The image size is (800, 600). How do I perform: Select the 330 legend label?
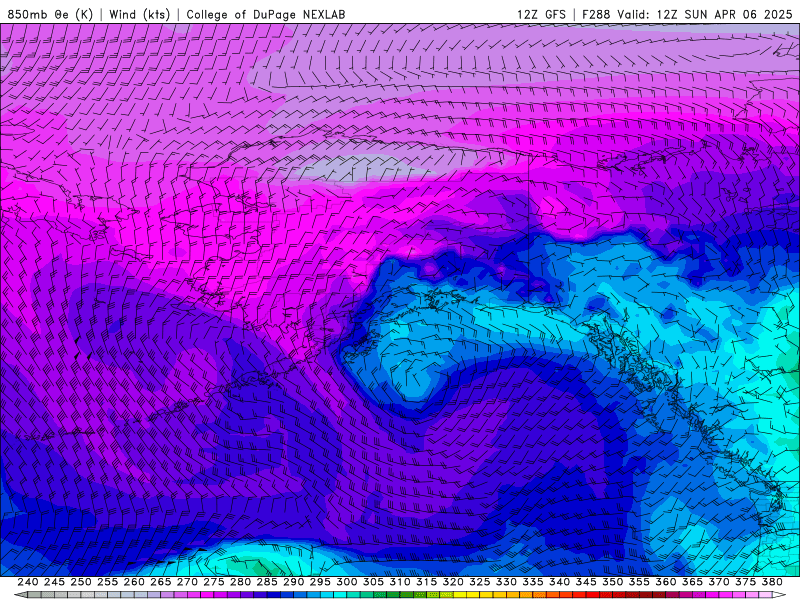(506, 582)
